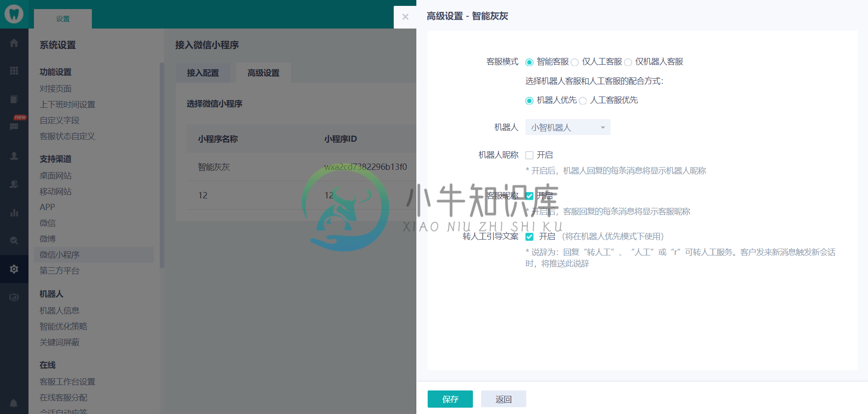Open the chat icon with new badge
868x414 pixels.
14,126
